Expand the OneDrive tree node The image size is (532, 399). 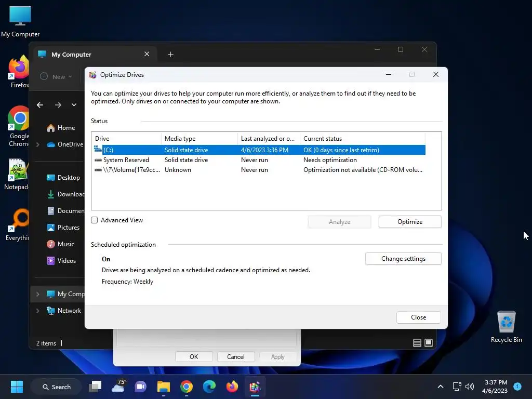[x=38, y=144]
